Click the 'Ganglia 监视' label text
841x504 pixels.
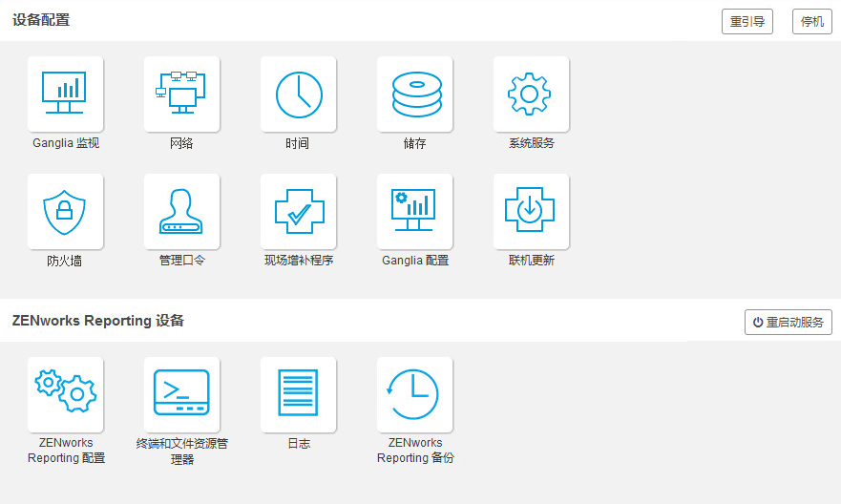66,143
